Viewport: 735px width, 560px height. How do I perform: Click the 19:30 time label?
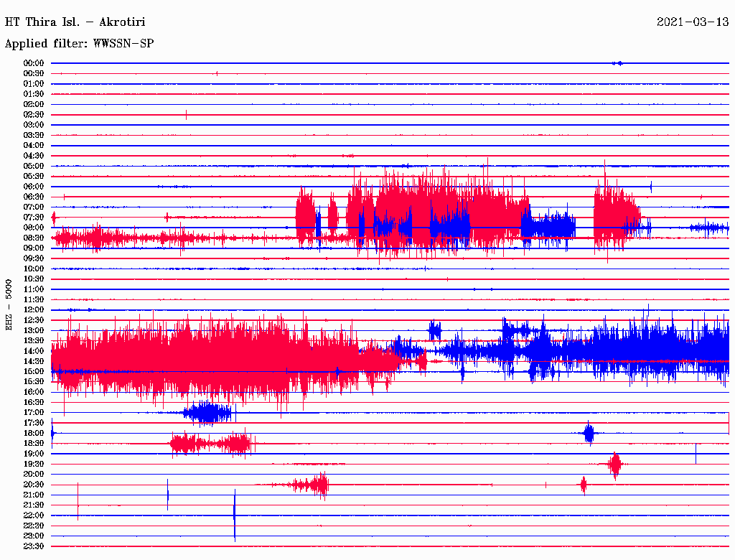[34, 465]
